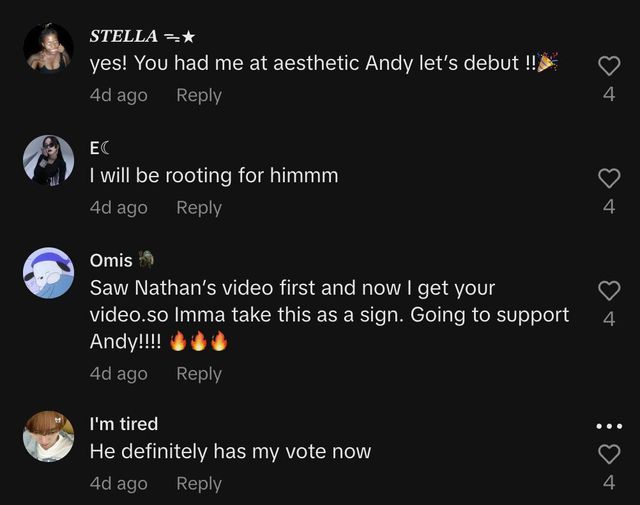
Task: Click the like count under STELLA's heart
Action: click(609, 96)
